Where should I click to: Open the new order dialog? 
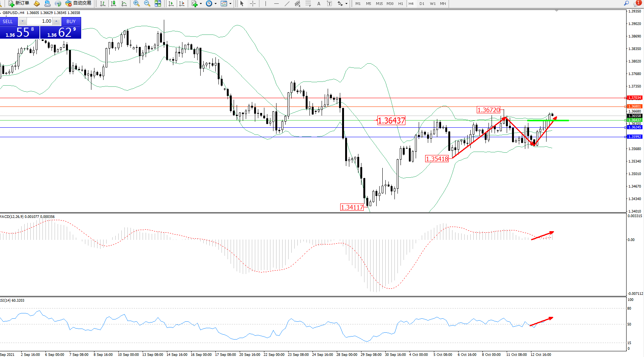click(19, 3)
